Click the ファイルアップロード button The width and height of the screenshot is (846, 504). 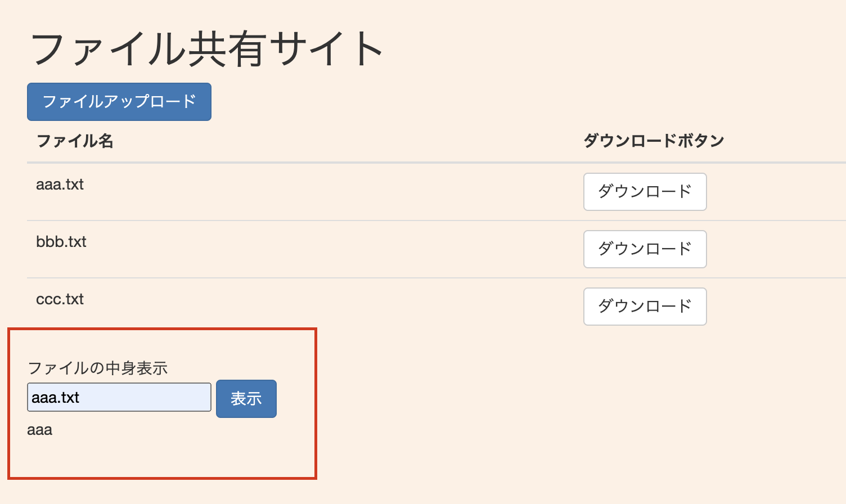[x=119, y=102]
